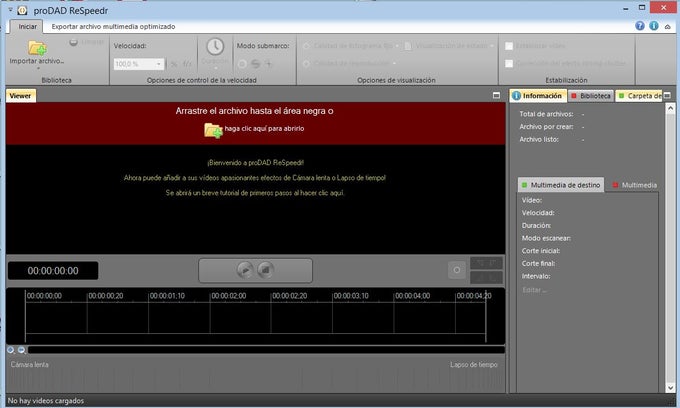Zoom in the timeline with the magnifier plus
680x408 pixels.
tap(11, 350)
